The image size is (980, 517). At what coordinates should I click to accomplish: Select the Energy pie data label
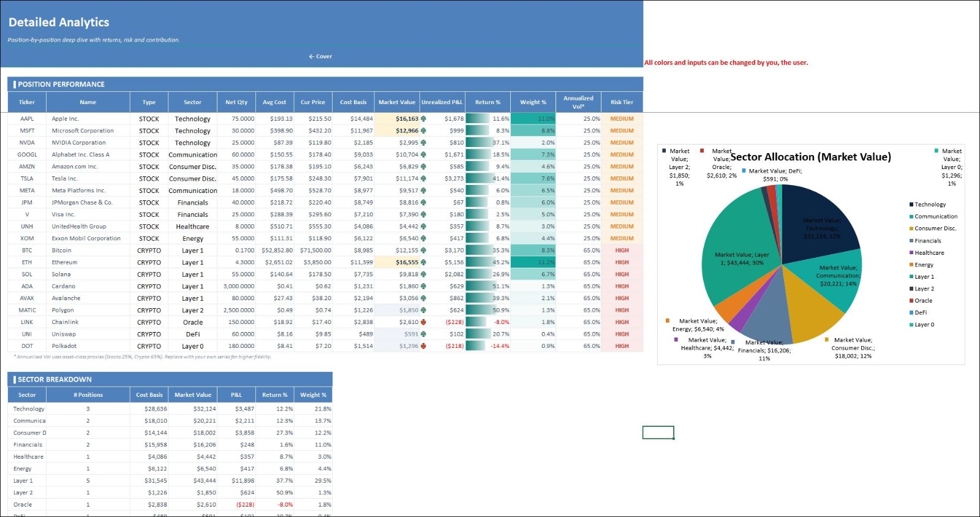[x=698, y=325]
